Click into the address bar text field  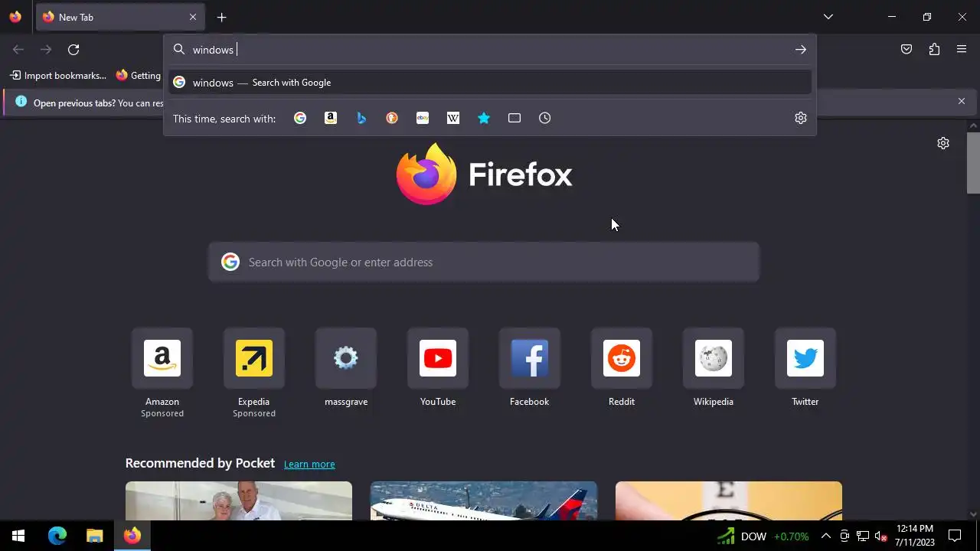point(490,50)
